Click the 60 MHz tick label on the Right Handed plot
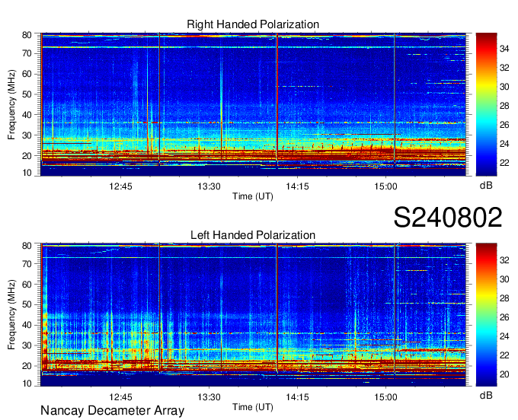 click(x=27, y=74)
